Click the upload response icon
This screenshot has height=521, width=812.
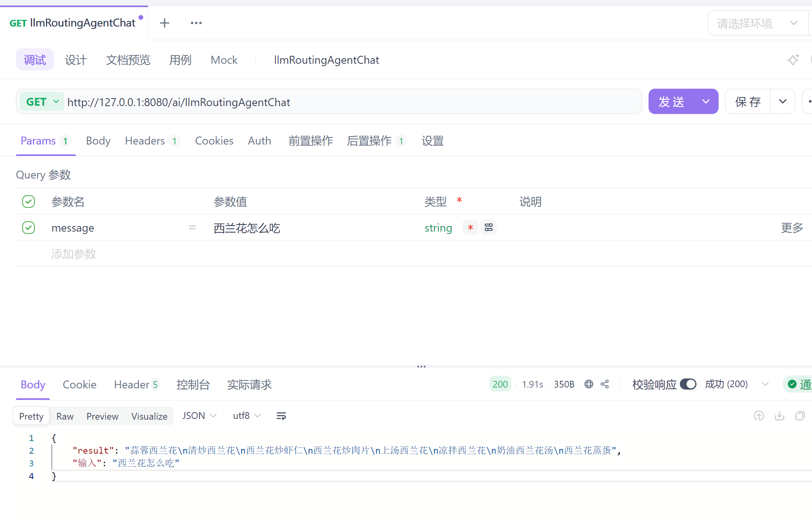tap(759, 416)
